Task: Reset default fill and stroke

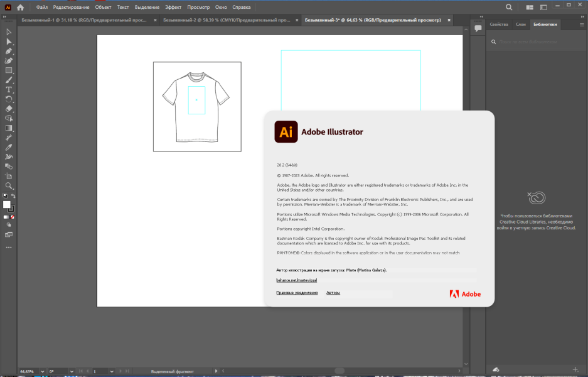Action: tap(5, 196)
